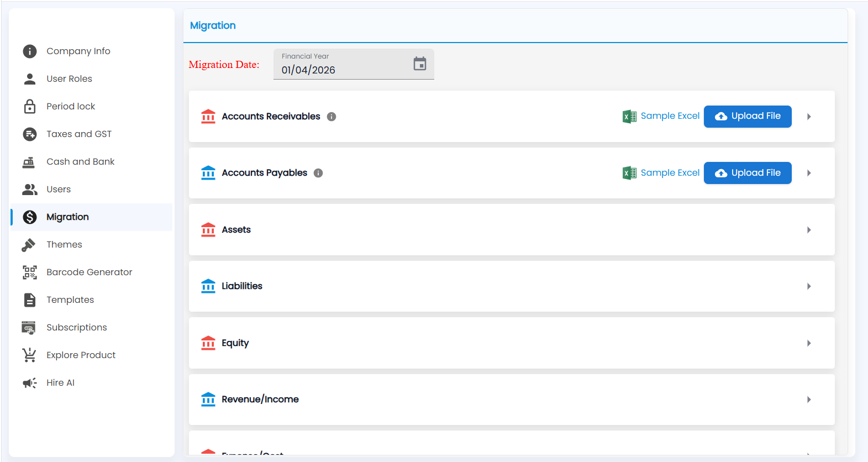Upload File for Accounts Receivables

748,117
